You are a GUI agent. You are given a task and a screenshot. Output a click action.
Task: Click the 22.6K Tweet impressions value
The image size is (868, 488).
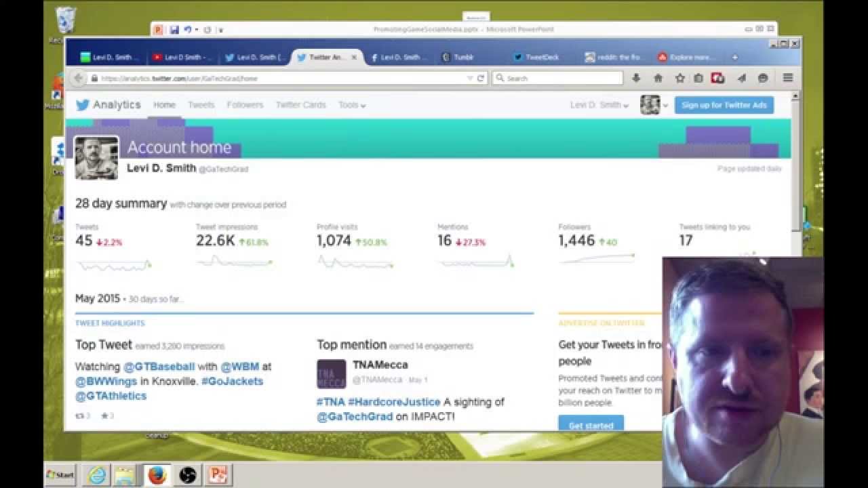click(x=216, y=241)
